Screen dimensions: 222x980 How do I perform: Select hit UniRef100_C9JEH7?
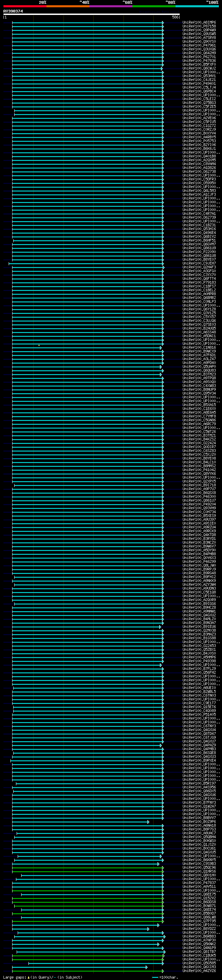(199, 263)
